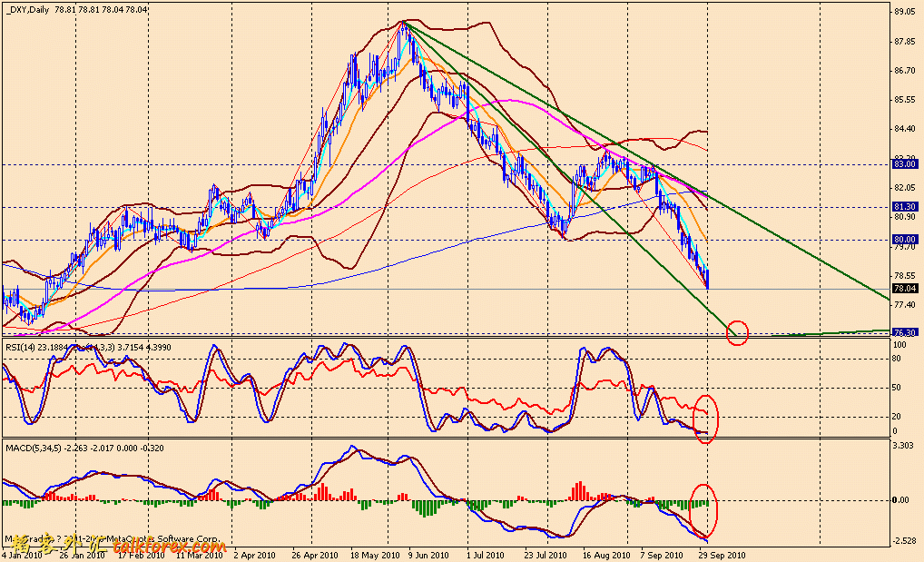Viewport: 924px width, 562px height.
Task: Click the 23 Jul 2010 date label
Action: point(546,556)
